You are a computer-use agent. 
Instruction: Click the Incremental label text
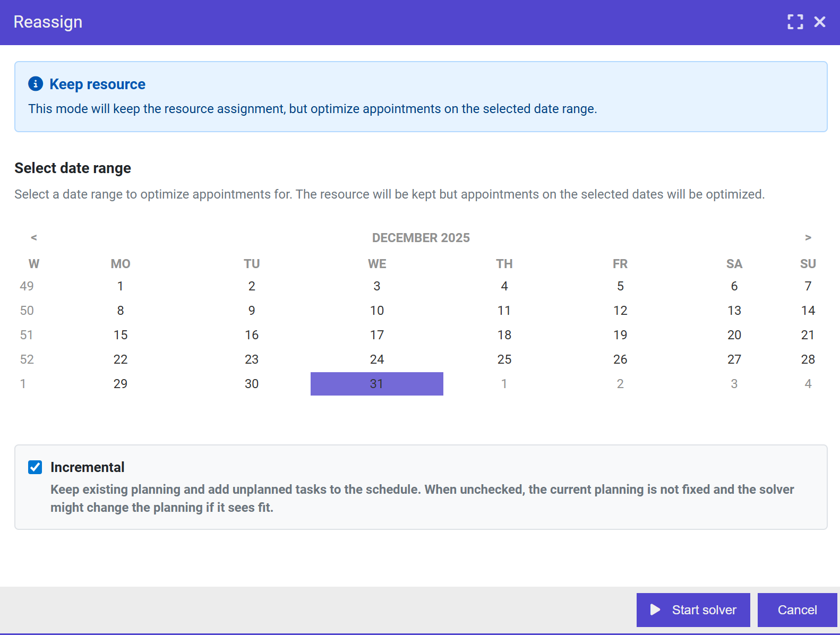point(87,467)
